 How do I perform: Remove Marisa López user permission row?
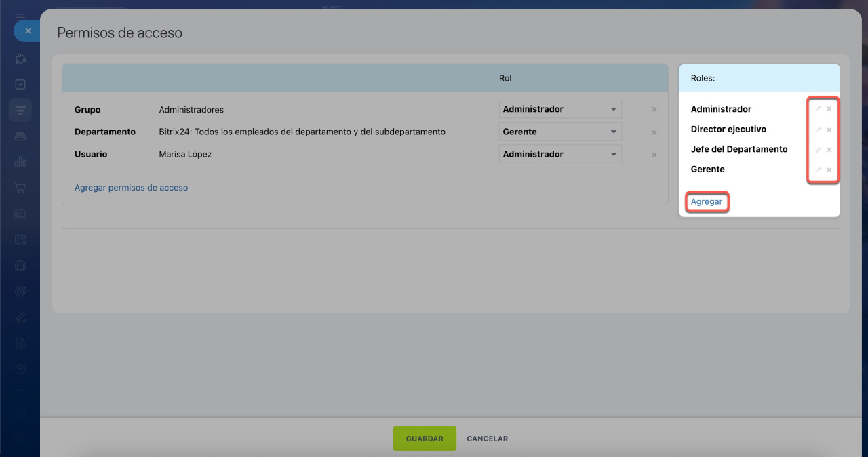[x=654, y=155]
